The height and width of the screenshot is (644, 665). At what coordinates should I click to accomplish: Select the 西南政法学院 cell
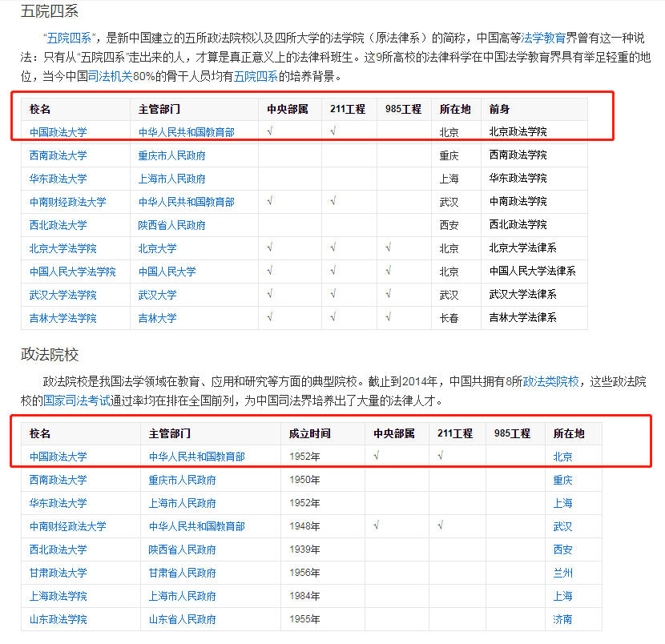pyautogui.click(x=534, y=155)
